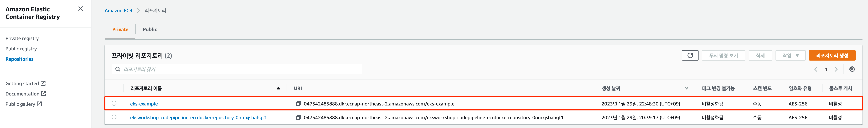868x128 pixels.
Task: Select the eksworkshop-codepipeline repository radio button
Action: click(114, 117)
